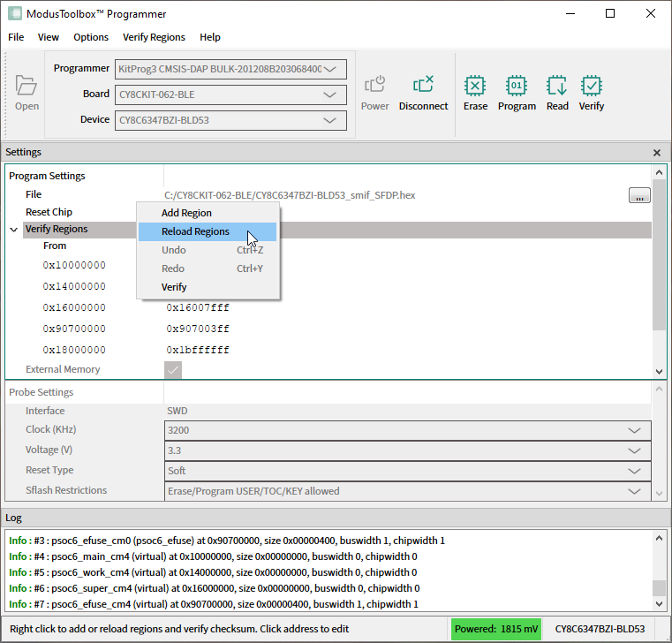Click the 0x16000000 region start address
This screenshot has height=643, width=672.
pyautogui.click(x=74, y=308)
